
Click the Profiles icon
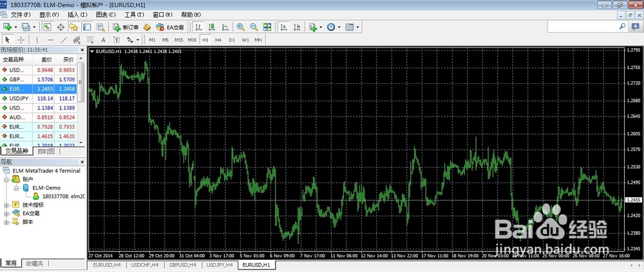click(x=26, y=27)
